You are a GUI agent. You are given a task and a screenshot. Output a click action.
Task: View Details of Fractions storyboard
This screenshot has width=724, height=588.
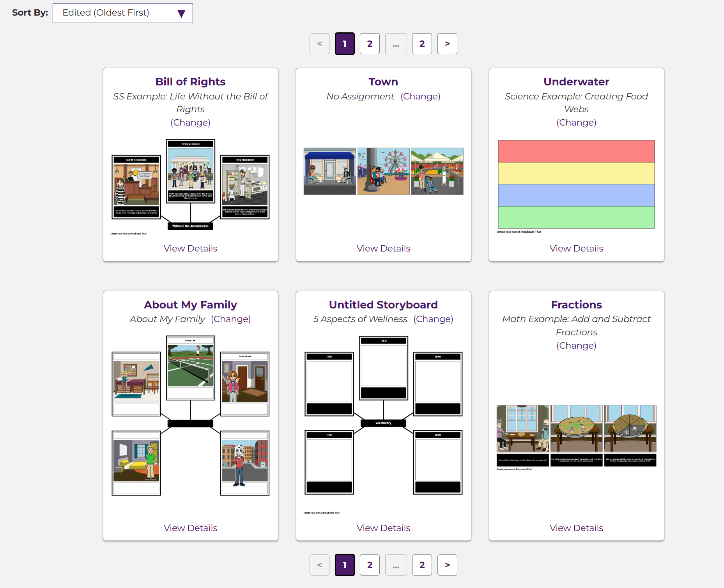pos(576,528)
